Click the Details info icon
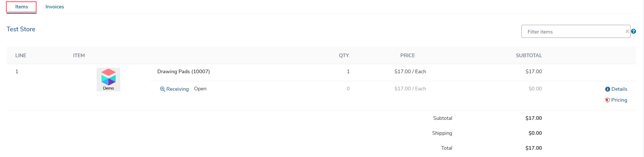This screenshot has height=157, width=644. click(x=607, y=89)
